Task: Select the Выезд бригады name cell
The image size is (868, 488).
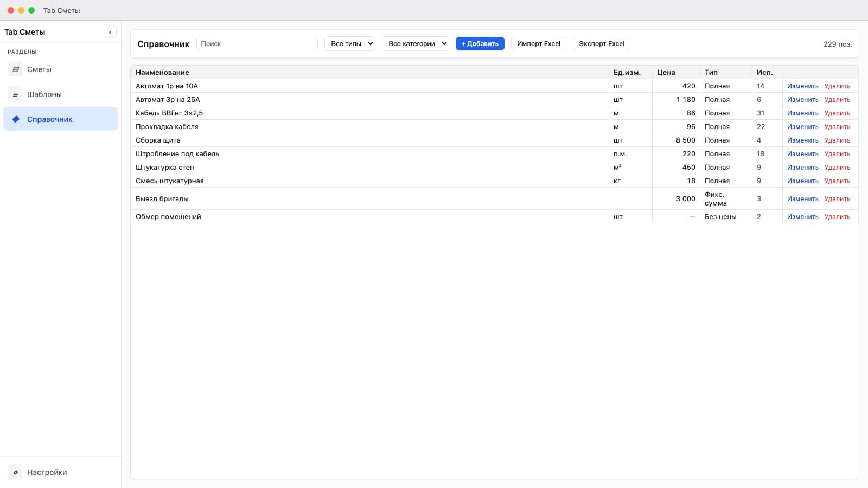Action: pos(369,199)
